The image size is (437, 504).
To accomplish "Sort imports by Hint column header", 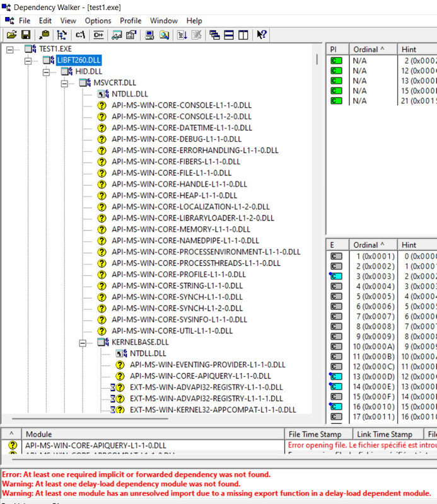I will [x=417, y=49].
